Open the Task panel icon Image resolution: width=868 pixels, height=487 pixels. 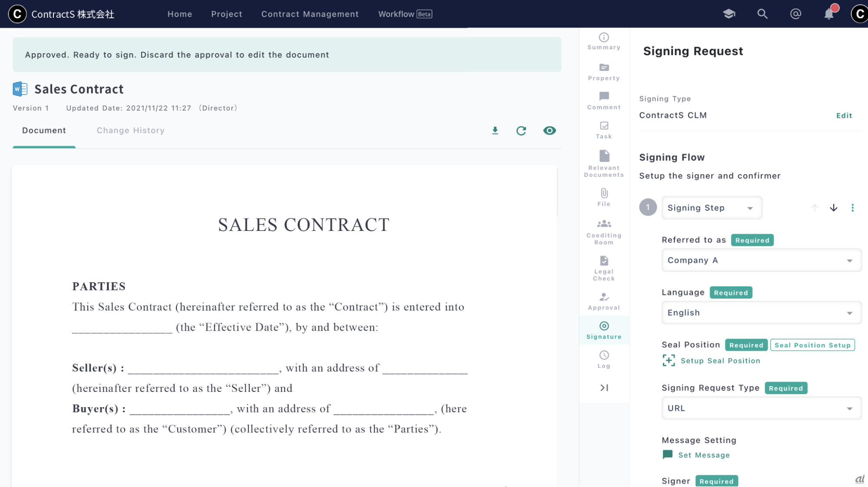(x=604, y=130)
